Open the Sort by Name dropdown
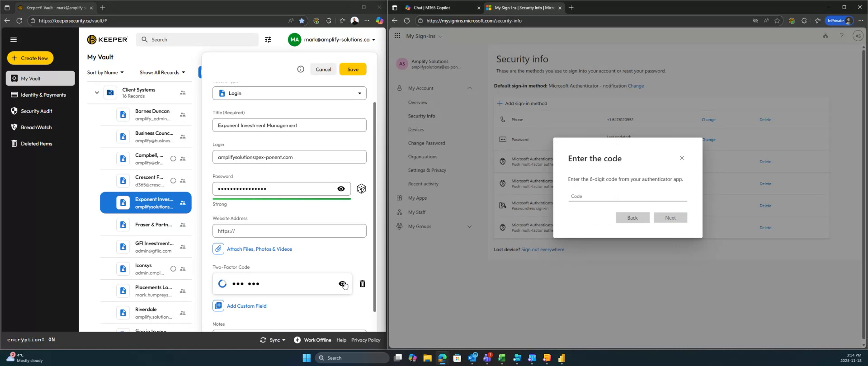Image resolution: width=868 pixels, height=366 pixels. click(x=105, y=72)
